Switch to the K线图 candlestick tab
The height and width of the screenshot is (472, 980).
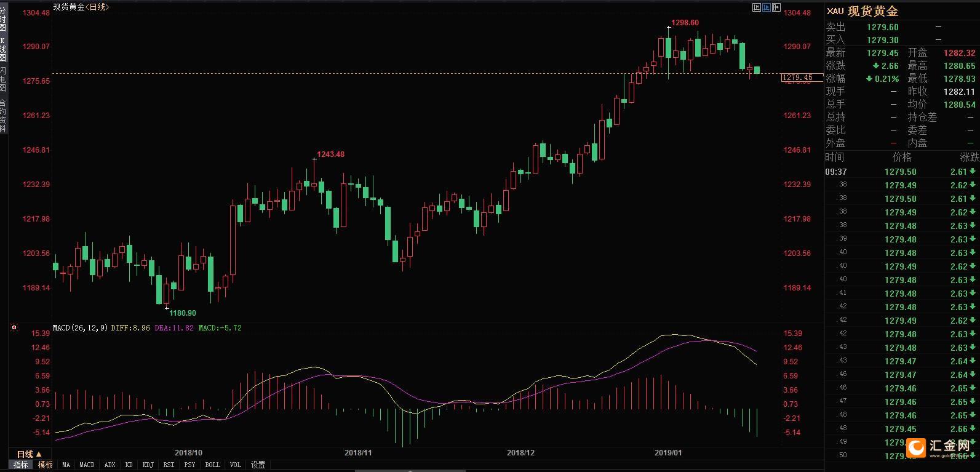coord(3,49)
